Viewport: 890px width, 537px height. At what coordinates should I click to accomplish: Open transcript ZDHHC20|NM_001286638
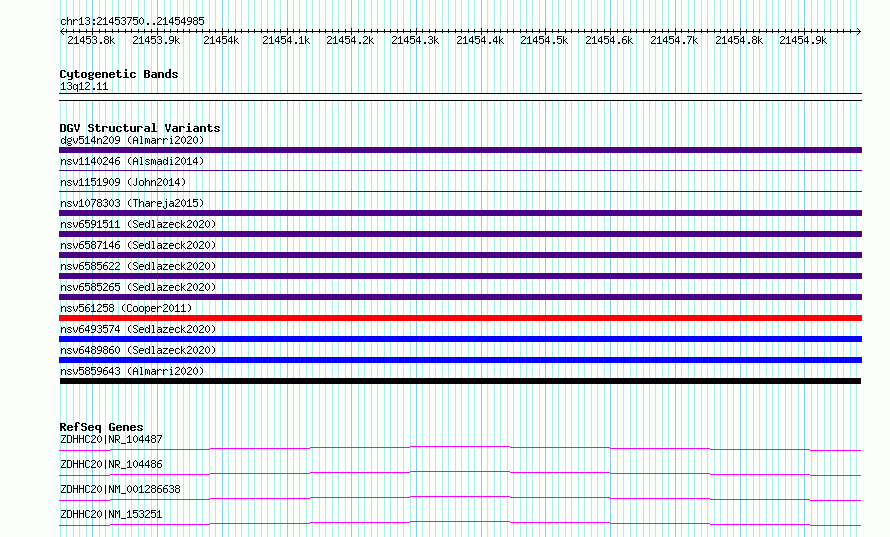click(x=120, y=489)
